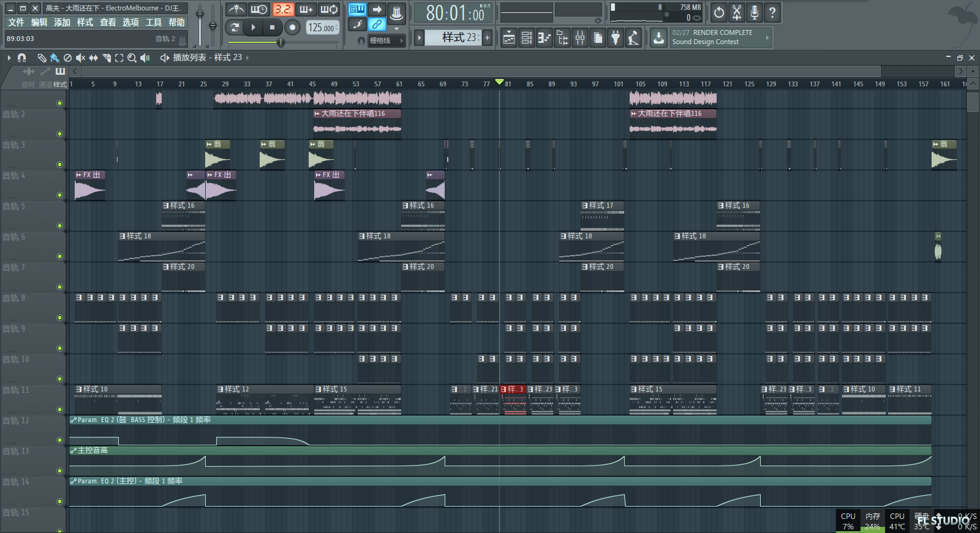Image resolution: width=980 pixels, height=533 pixels.
Task: Open playlist snap magnet menu
Action: pos(22,58)
